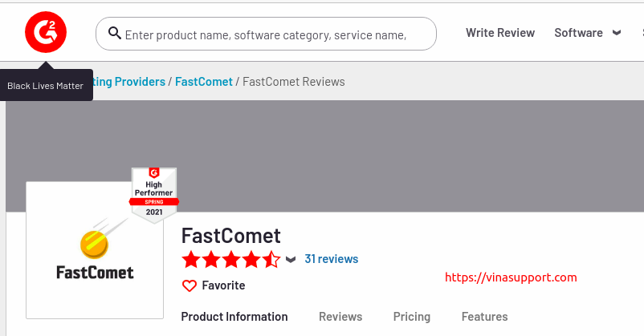Viewport: 644px width, 336px height.
Task: Click the FastComet logo thumbnail
Action: [95, 250]
